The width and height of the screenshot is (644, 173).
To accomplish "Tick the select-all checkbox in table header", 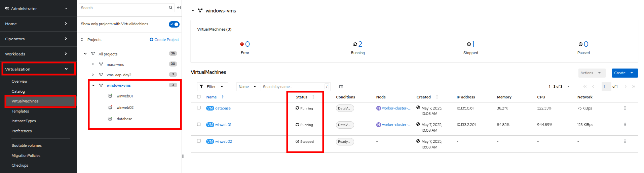I will [199, 97].
